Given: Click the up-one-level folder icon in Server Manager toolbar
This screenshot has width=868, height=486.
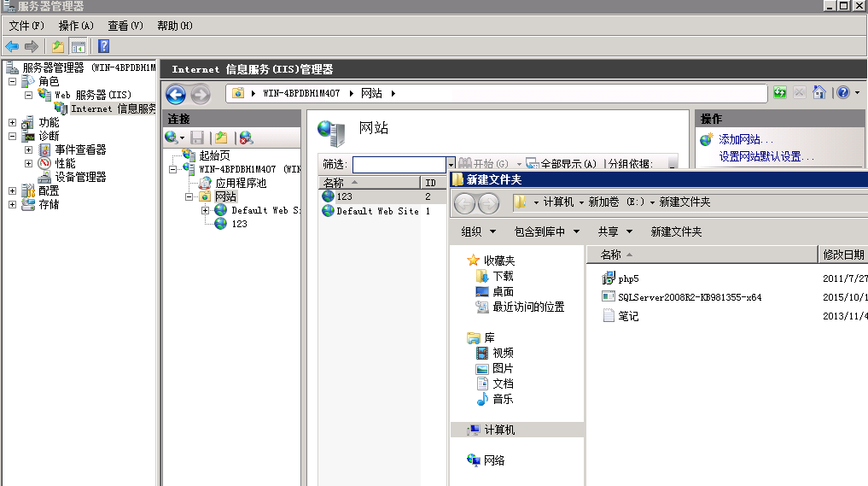Looking at the screenshot, I should coord(57,46).
